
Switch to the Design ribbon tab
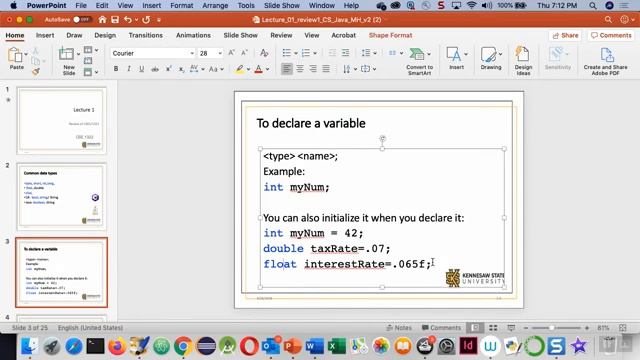click(x=105, y=36)
